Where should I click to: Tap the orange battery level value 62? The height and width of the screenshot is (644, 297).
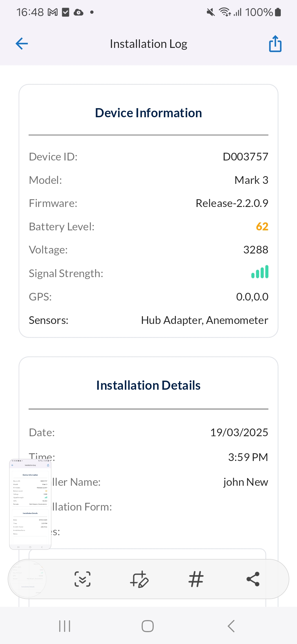pos(262,227)
